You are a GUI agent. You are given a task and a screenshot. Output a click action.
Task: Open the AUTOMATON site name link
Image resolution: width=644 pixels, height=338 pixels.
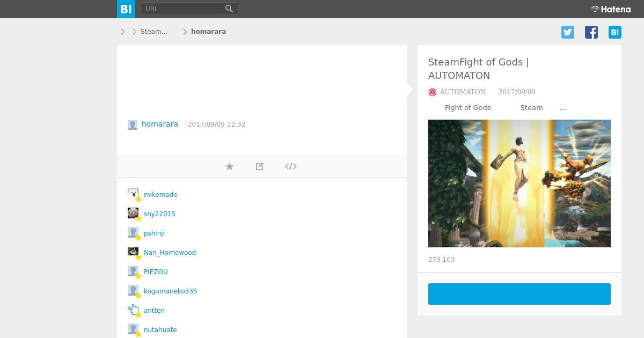[463, 92]
